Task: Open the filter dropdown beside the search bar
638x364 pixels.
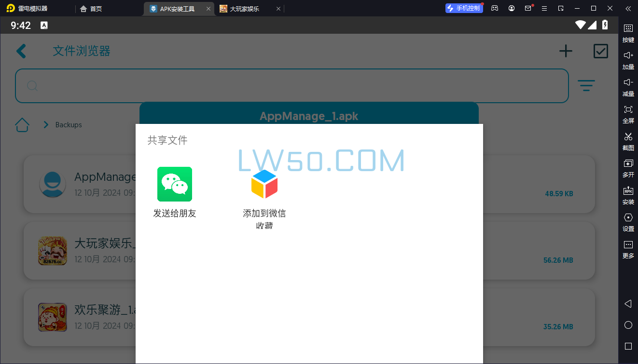Action: [586, 85]
